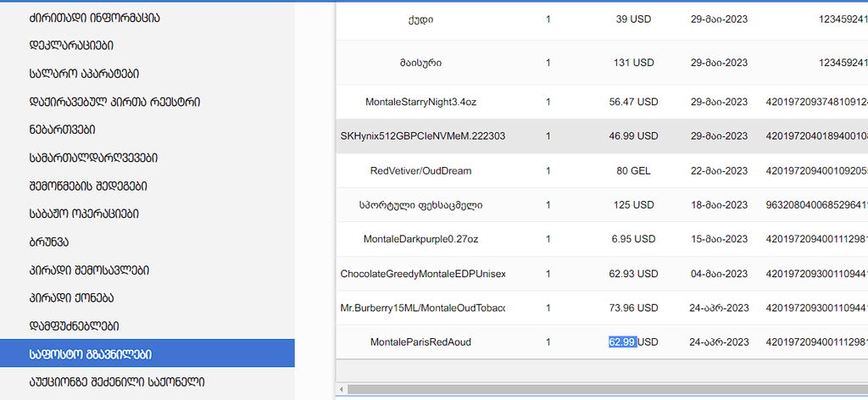The width and height of the screenshot is (868, 400).
Task: Go to დამფუძნებლები in the sidebar
Action: (x=75, y=326)
